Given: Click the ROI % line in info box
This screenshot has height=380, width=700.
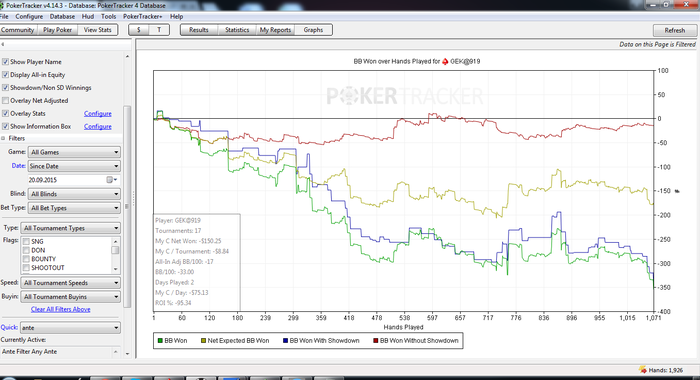Looking at the screenshot, I should tap(173, 303).
